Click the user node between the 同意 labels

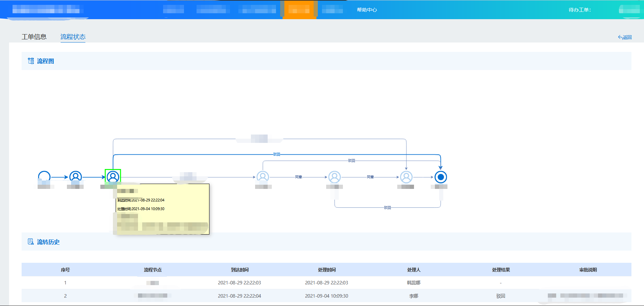335,177
